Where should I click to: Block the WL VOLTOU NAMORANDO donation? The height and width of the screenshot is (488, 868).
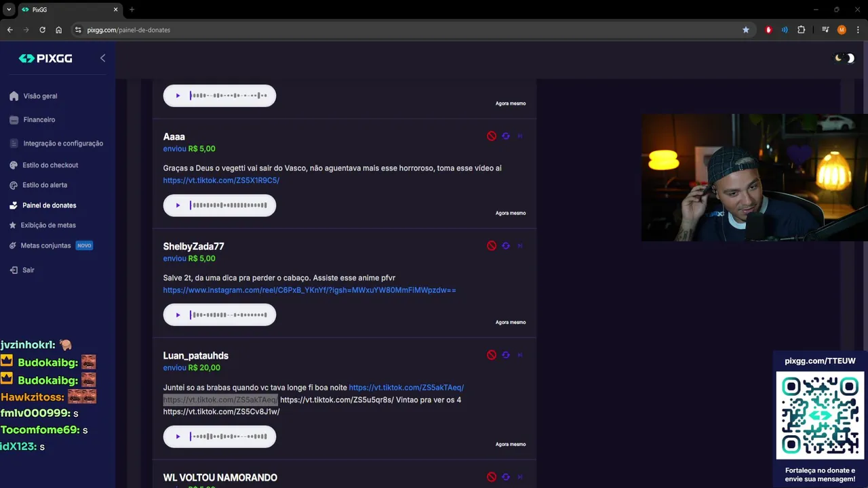492,477
